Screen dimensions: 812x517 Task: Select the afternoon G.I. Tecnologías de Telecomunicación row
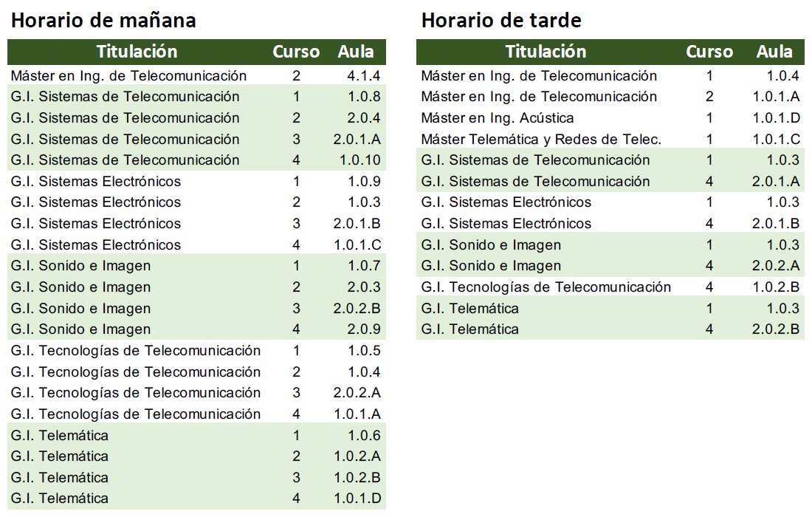[610, 287]
